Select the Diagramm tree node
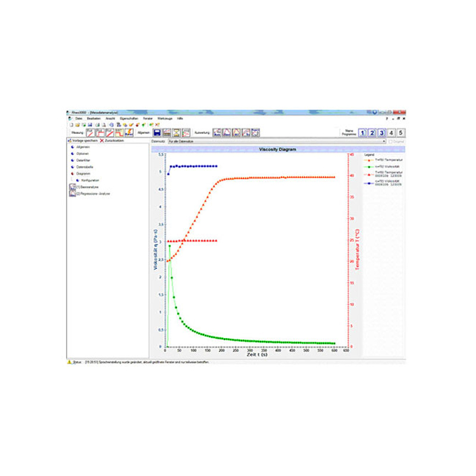 click(x=83, y=174)
